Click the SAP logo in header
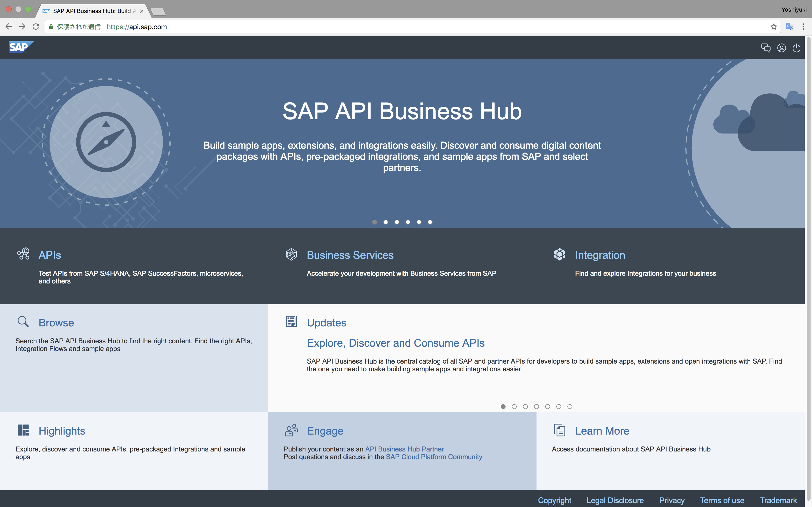812x507 pixels. pyautogui.click(x=21, y=47)
